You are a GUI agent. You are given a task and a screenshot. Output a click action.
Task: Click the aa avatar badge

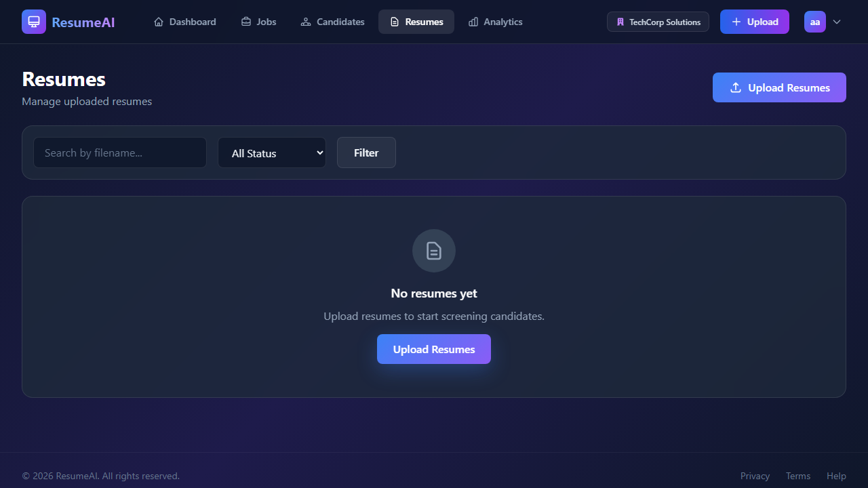[815, 21]
